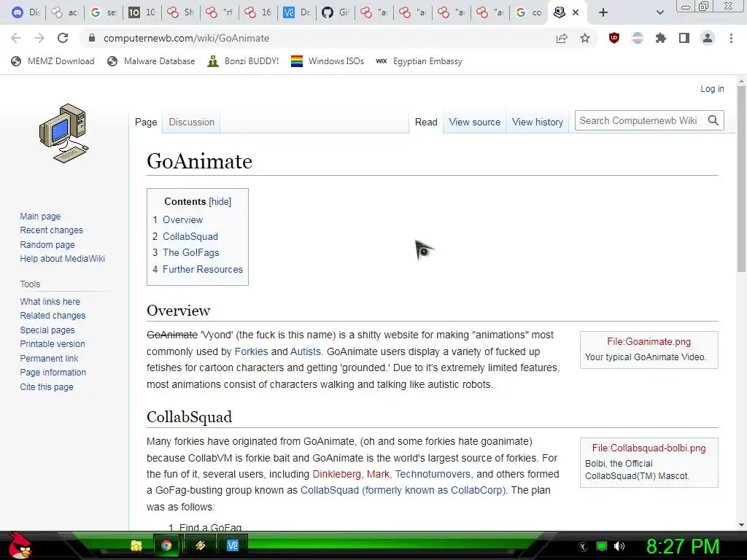Open the Technoturnovers link

tap(433, 474)
